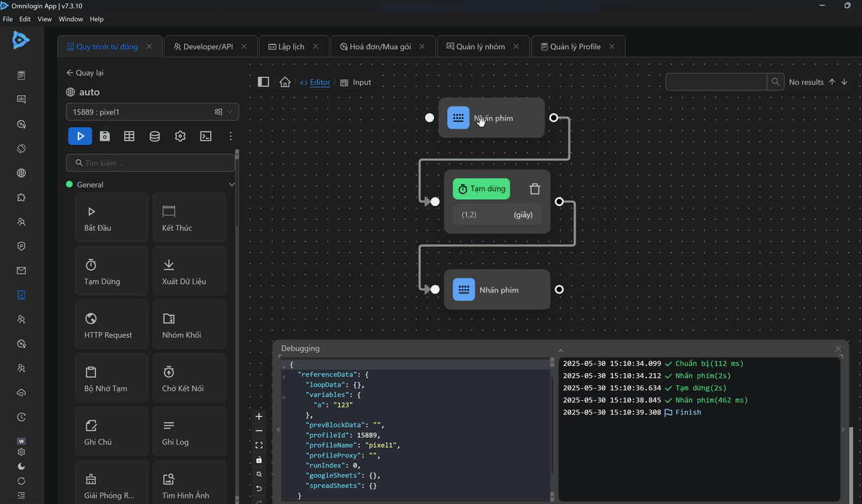Click the zoom in plus button on the canvas
This screenshot has height=504, width=862.
259,416
